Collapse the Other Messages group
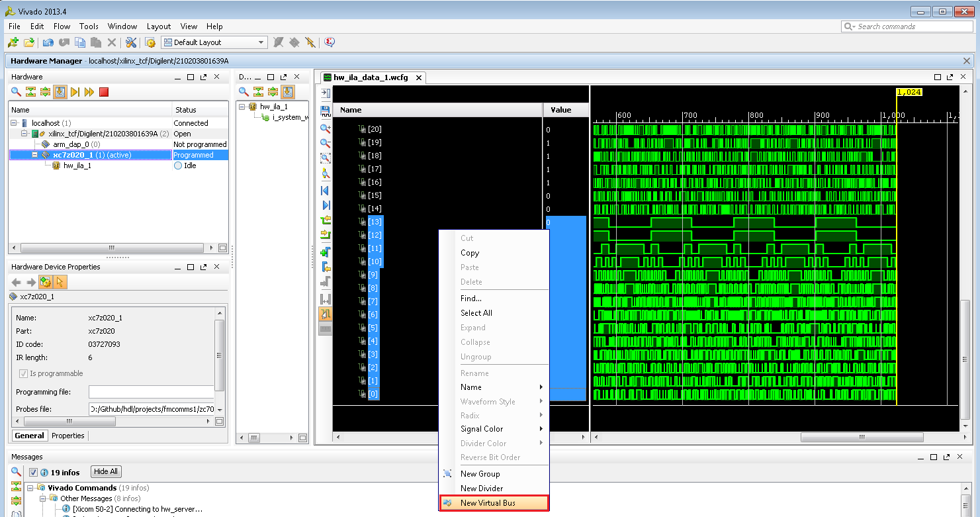The height and width of the screenshot is (517, 980). pyautogui.click(x=42, y=498)
